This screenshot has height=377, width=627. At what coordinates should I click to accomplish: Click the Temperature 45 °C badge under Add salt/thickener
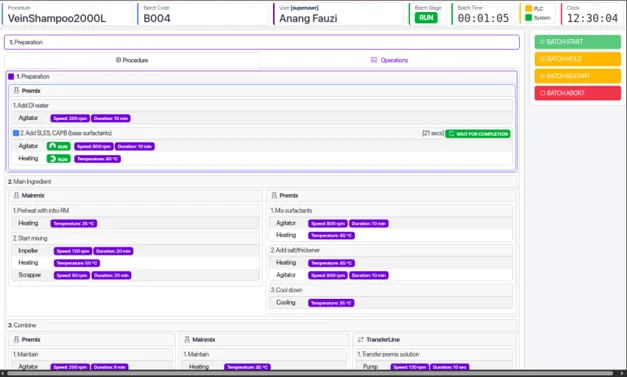[x=331, y=263]
